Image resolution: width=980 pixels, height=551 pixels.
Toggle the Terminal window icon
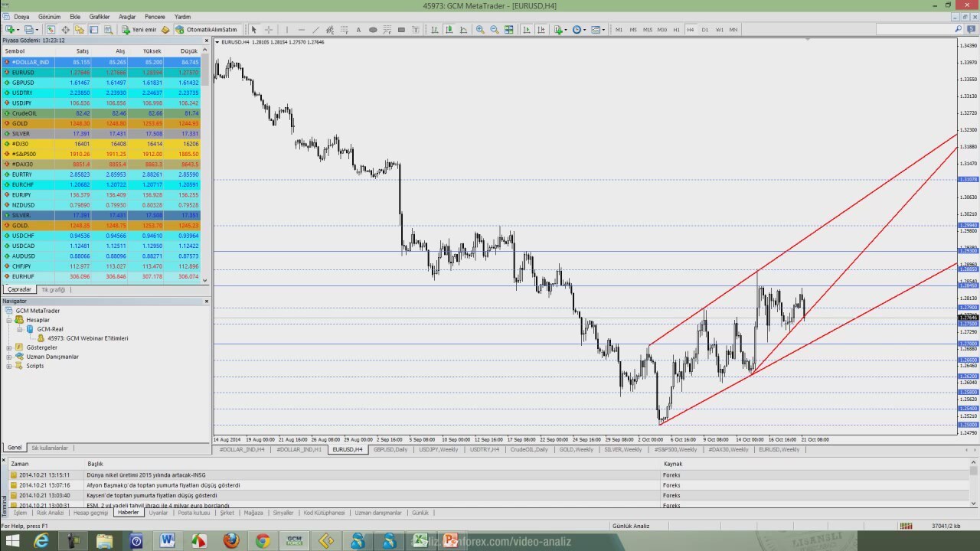[94, 30]
